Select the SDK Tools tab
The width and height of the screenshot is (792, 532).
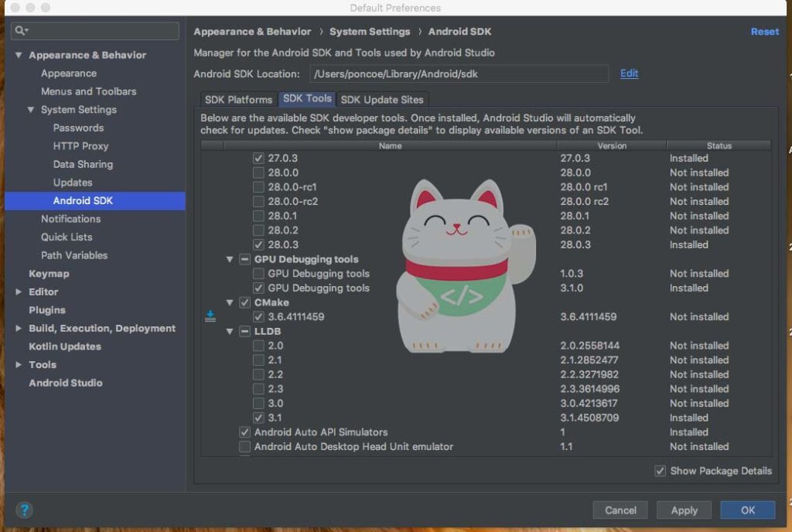[307, 99]
